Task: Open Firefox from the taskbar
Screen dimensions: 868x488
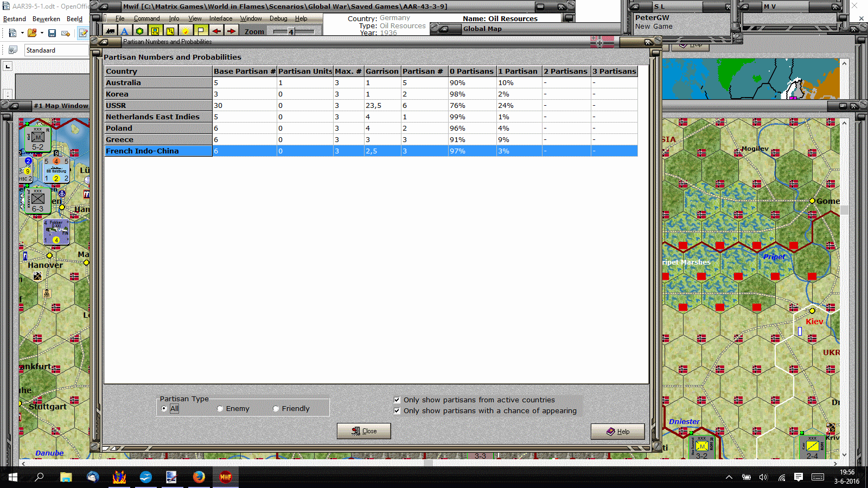Action: [199, 477]
